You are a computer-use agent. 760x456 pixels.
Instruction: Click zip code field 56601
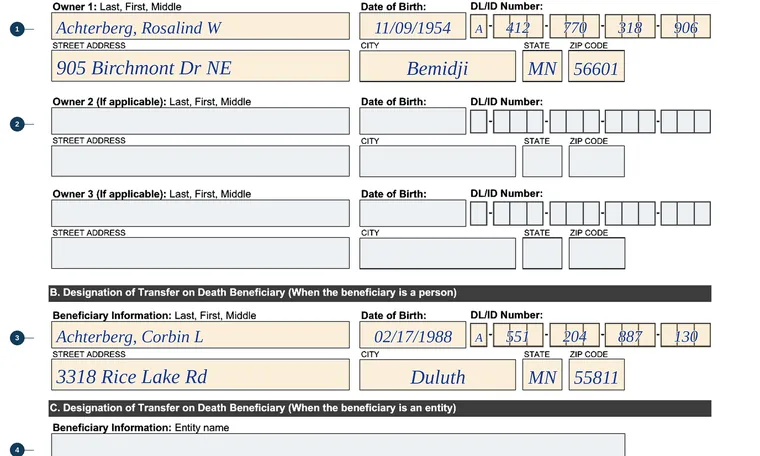tap(597, 66)
